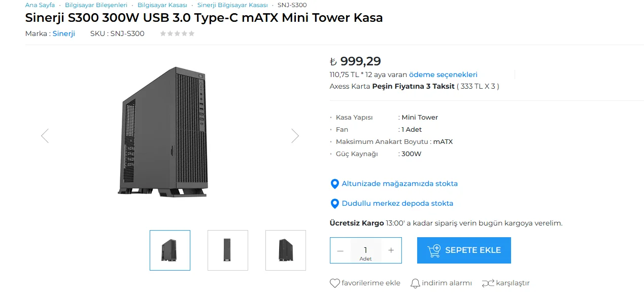This screenshot has width=644, height=298.
Task: Click the star rating under the product title
Action: click(177, 34)
